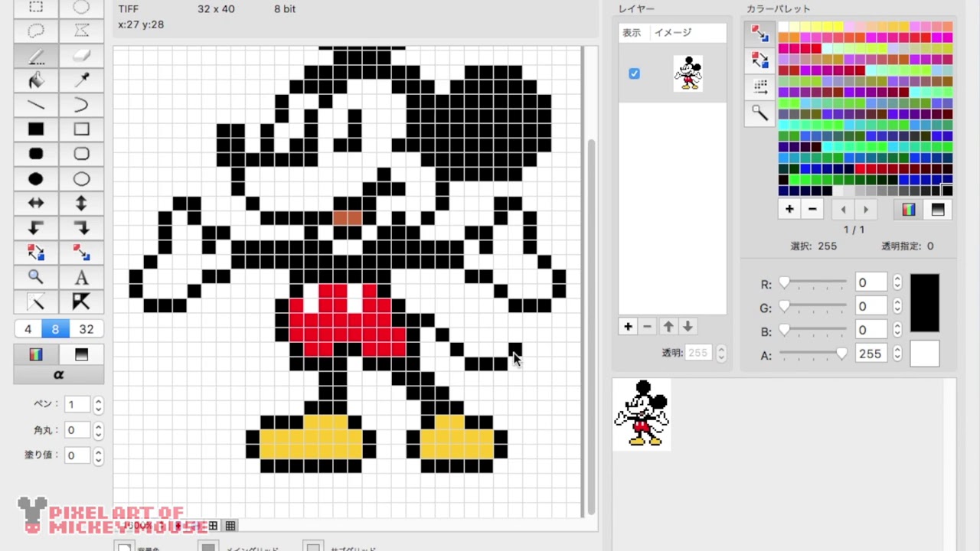Select the rectangular marquee selection tool
The width and height of the screenshot is (980, 551).
pos(36,8)
